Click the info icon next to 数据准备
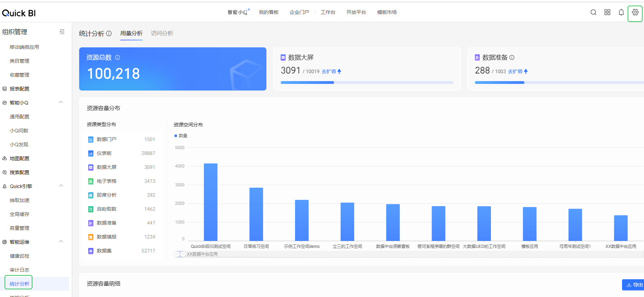The height and width of the screenshot is (297, 644). (x=512, y=57)
